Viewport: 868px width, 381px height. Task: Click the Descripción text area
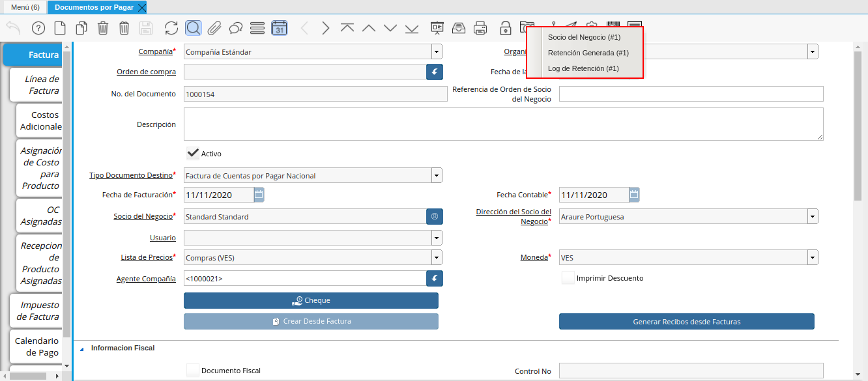[503, 124]
